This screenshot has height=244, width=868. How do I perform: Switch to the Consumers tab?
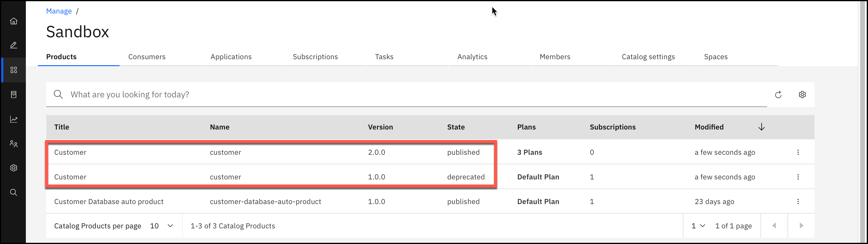click(147, 56)
